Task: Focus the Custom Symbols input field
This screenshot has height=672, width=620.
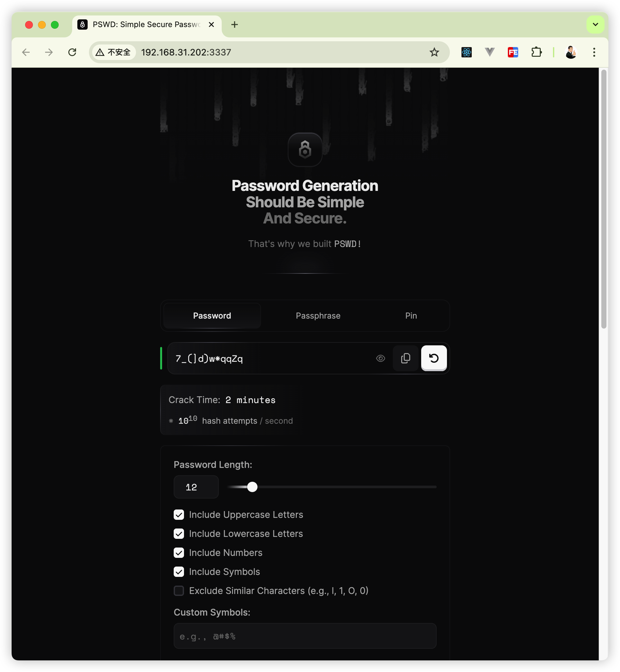Action: click(305, 636)
